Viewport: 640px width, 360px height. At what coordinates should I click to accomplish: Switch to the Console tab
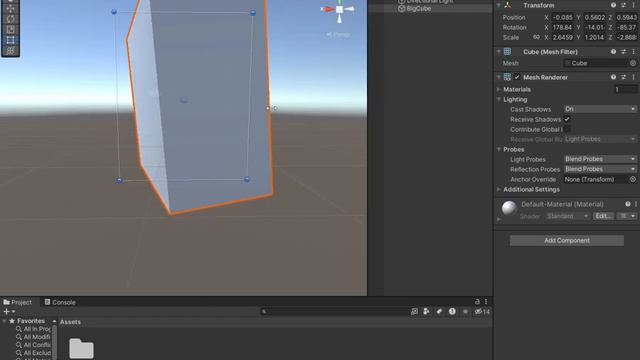click(60, 302)
